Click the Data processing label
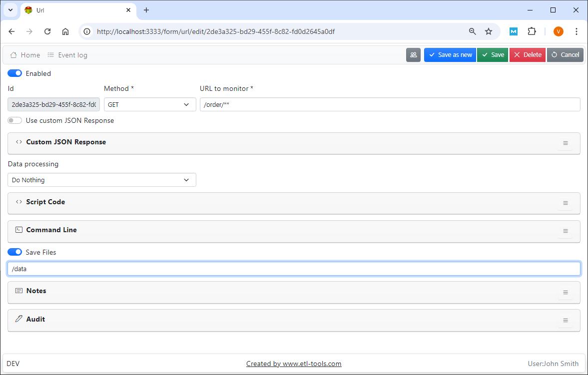Screen dimensions: 588x375 (33, 164)
